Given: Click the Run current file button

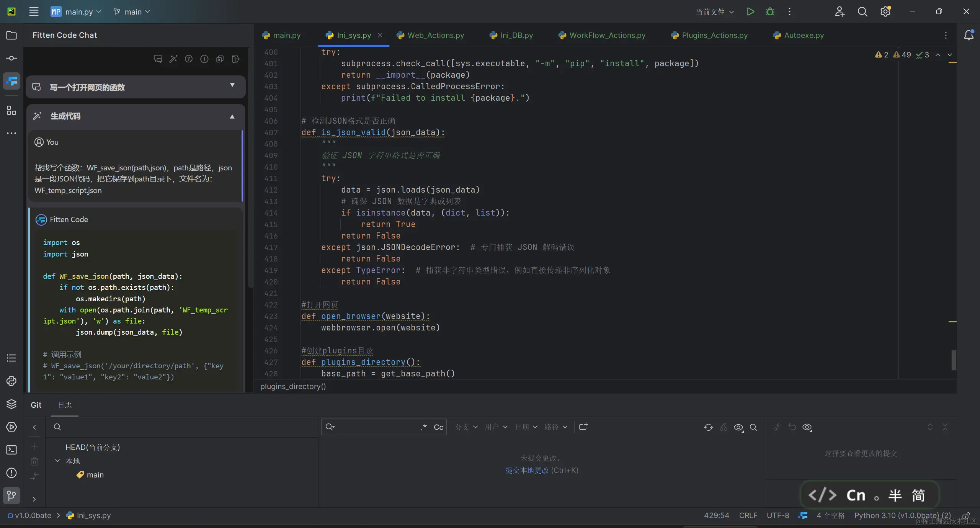Looking at the screenshot, I should (750, 11).
